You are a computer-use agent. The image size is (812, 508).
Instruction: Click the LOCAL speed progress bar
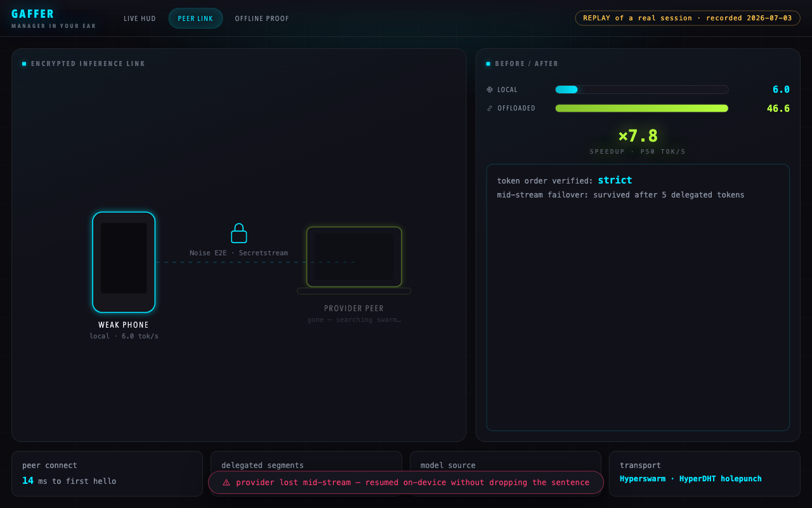pos(642,90)
